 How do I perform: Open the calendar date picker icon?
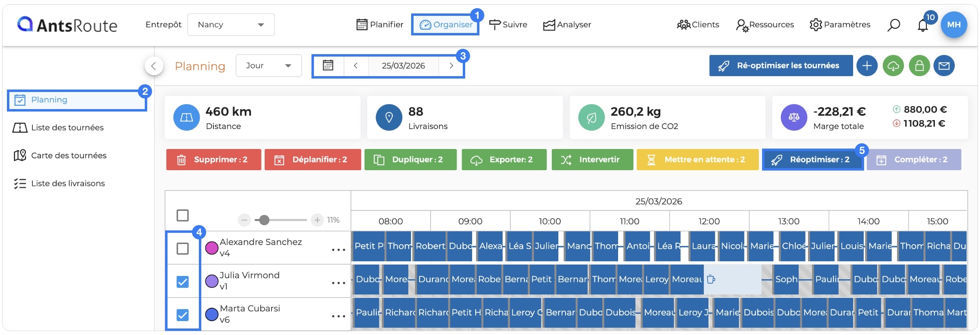(328, 66)
